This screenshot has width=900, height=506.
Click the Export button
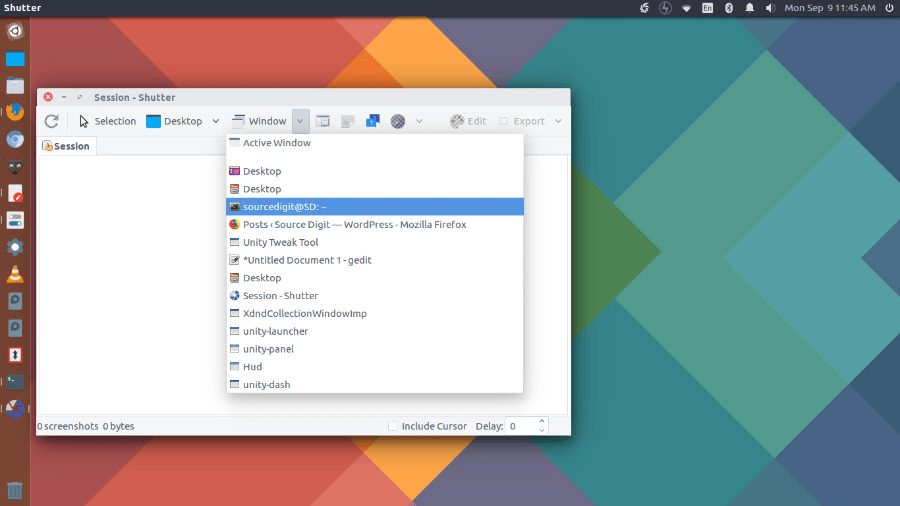(522, 121)
